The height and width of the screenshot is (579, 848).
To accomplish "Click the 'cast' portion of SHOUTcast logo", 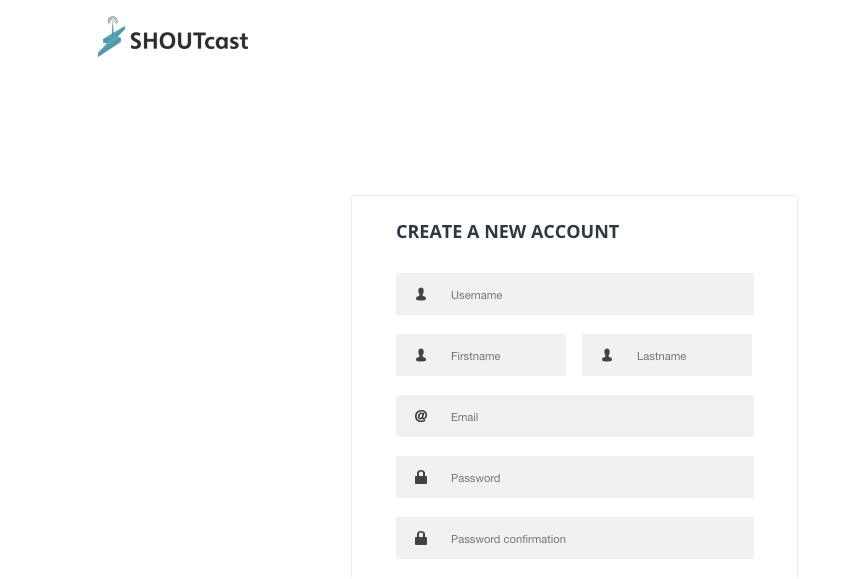I will [226, 42].
